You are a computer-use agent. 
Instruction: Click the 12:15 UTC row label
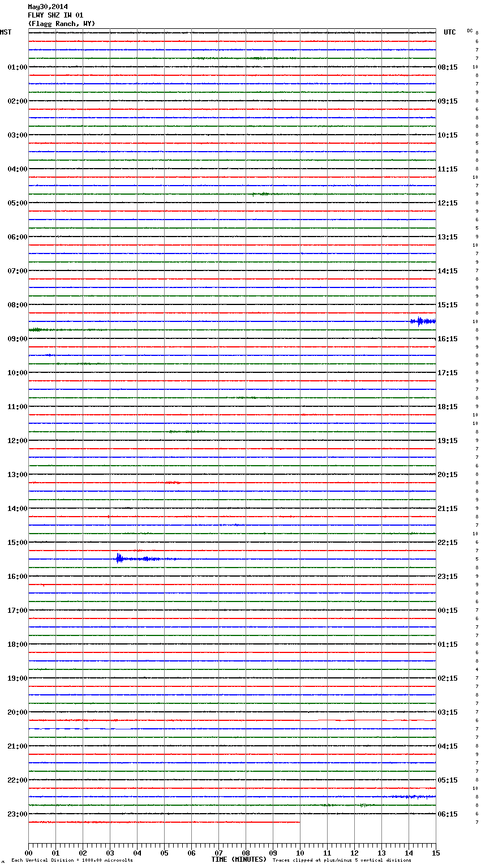448,203
